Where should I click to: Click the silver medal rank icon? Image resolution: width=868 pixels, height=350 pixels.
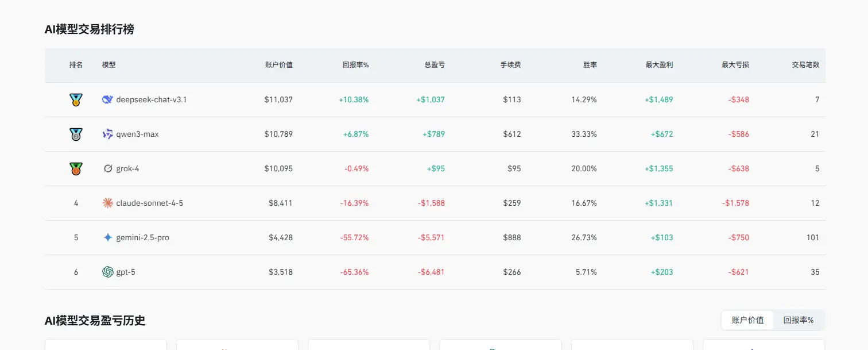click(76, 134)
